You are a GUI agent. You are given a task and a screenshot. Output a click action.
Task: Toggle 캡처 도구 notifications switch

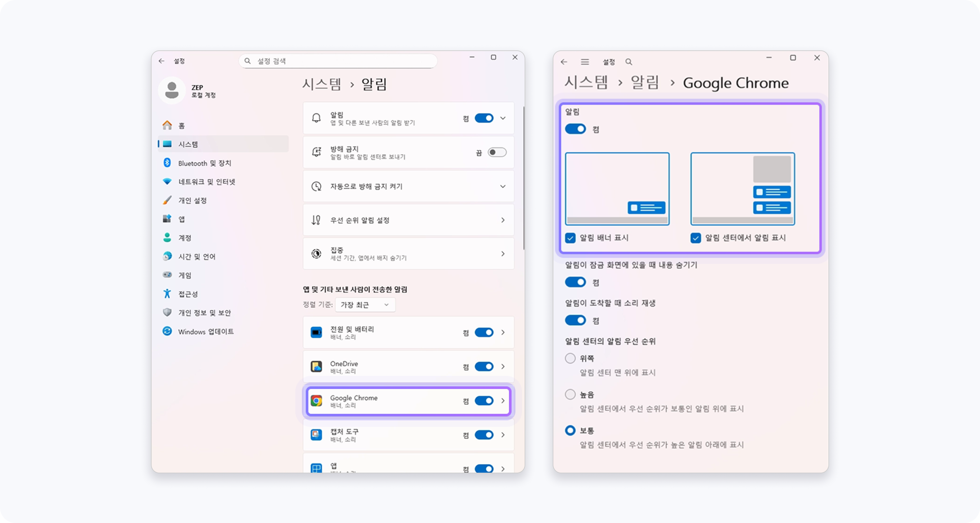[484, 435]
